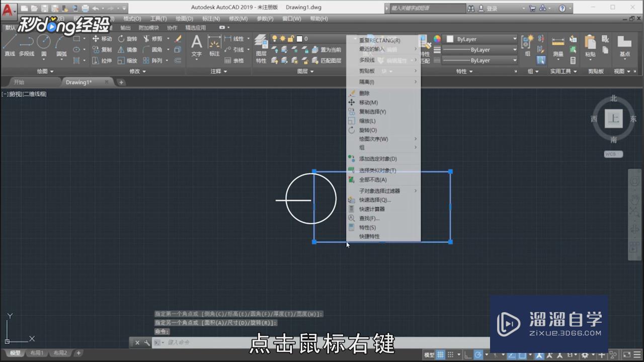Click the Trim (修剪) tool
Screen dimensions: 644x362
(153, 39)
